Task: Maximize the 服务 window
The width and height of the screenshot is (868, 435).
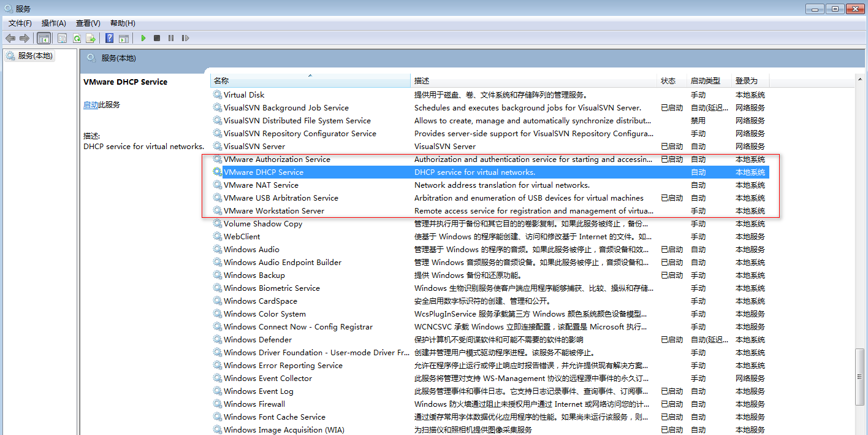Action: [835, 9]
